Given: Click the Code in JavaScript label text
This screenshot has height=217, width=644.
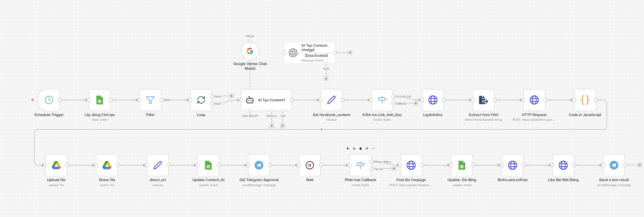Looking at the screenshot, I should point(585,115).
